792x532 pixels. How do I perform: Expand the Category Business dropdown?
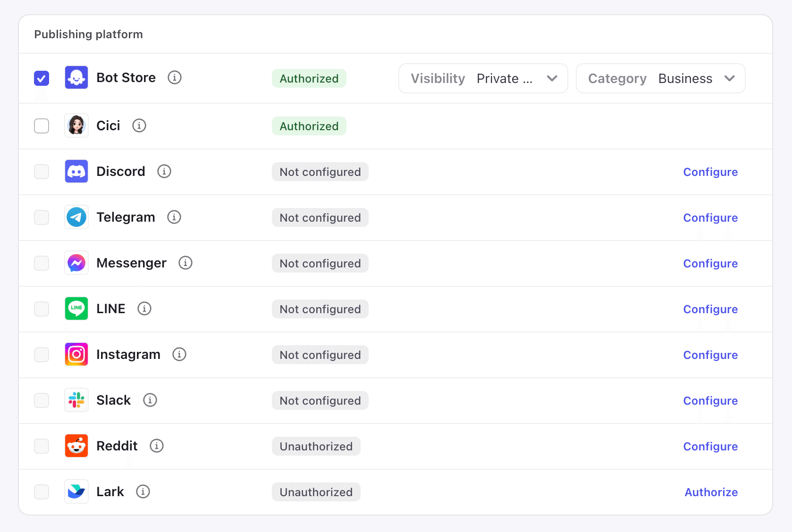point(660,78)
